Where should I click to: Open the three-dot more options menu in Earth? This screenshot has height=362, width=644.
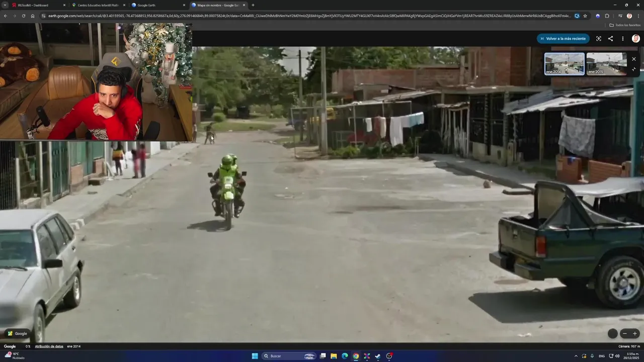pyautogui.click(x=622, y=39)
